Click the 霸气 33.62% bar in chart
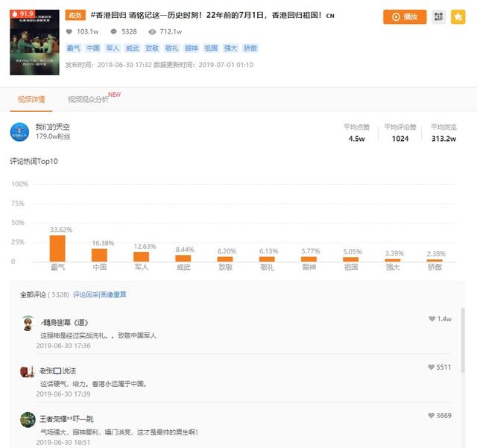 pos(57,248)
